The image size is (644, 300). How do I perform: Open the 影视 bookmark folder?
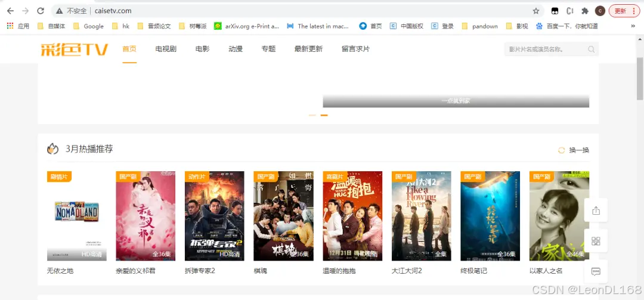[x=517, y=26]
